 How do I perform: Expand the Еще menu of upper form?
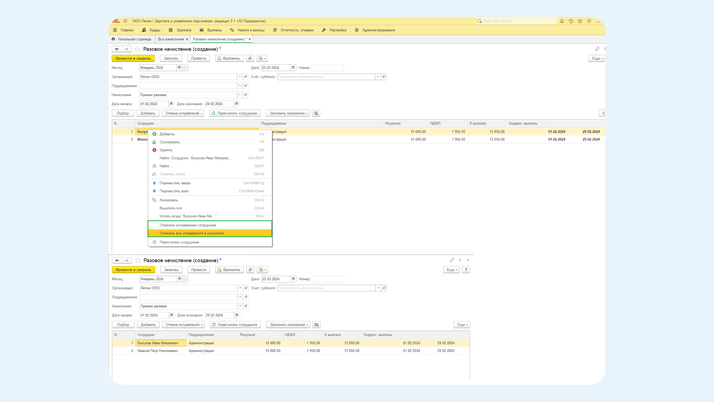point(596,59)
